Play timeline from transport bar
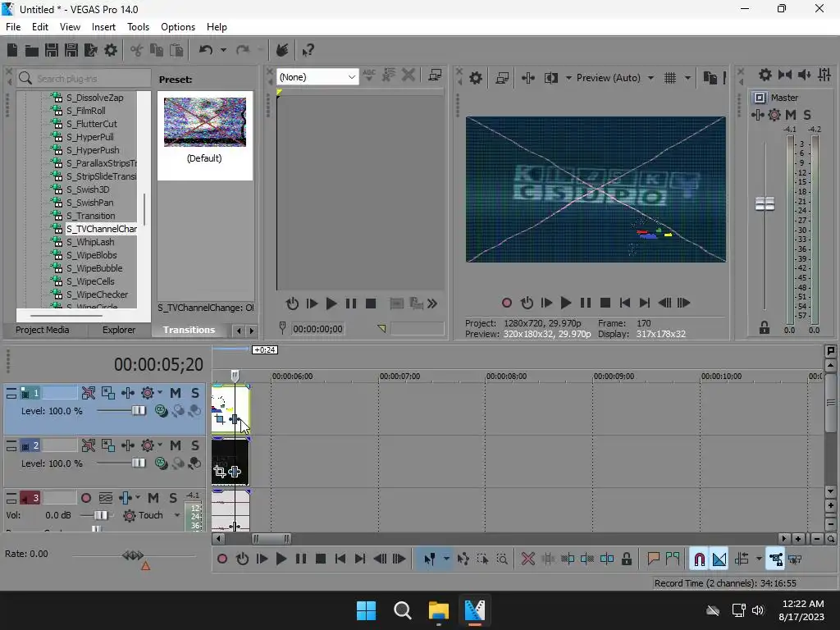This screenshot has width=840, height=630. [x=281, y=559]
